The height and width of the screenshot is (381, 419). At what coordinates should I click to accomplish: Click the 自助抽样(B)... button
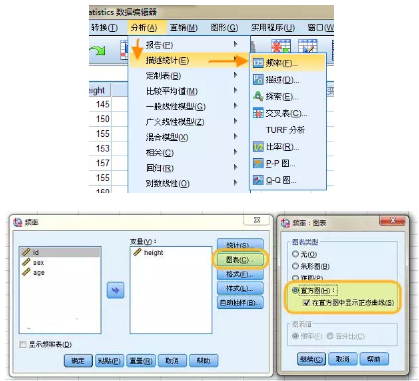(x=240, y=303)
